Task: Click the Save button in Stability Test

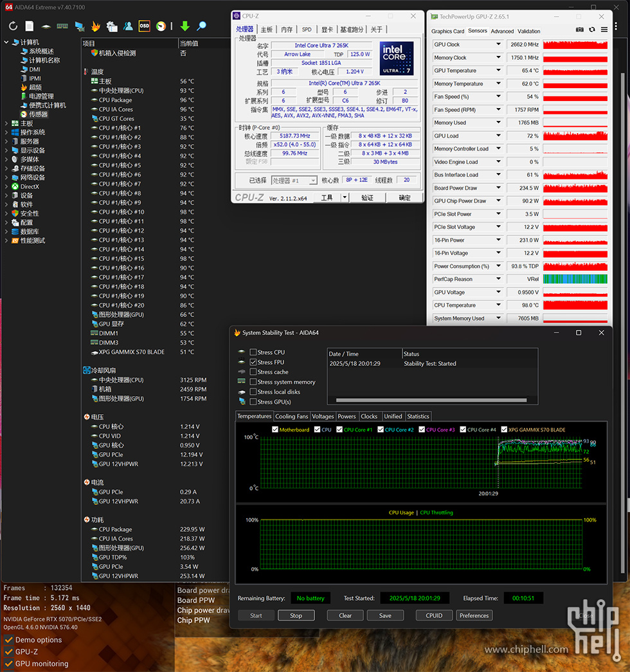Action: pos(385,615)
